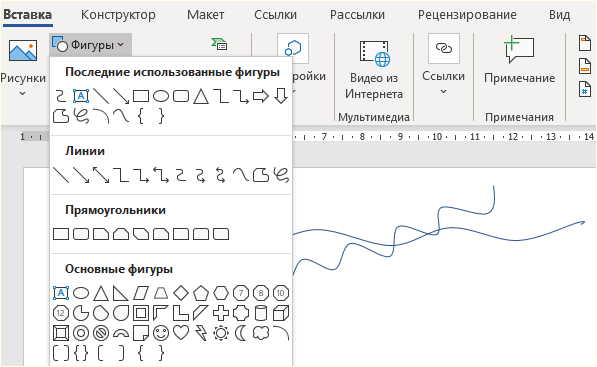Expand the Ссылки group dropdown arrow

pyautogui.click(x=443, y=92)
